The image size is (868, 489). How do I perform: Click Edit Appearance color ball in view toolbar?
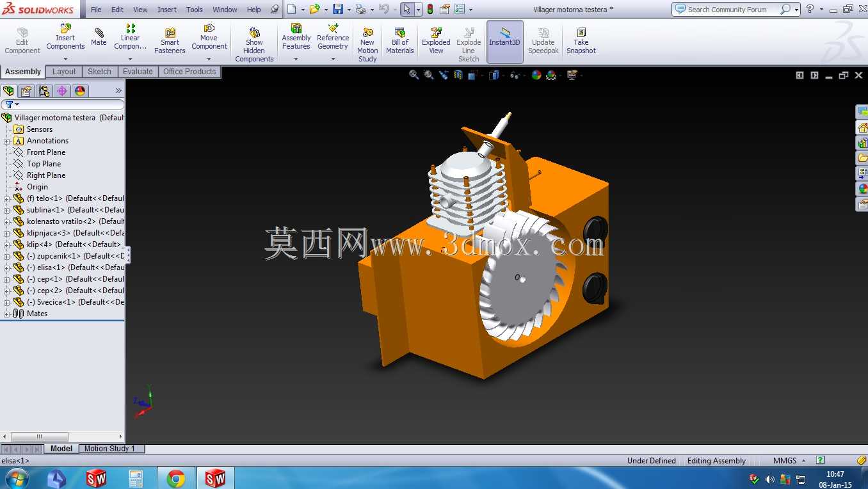536,75
